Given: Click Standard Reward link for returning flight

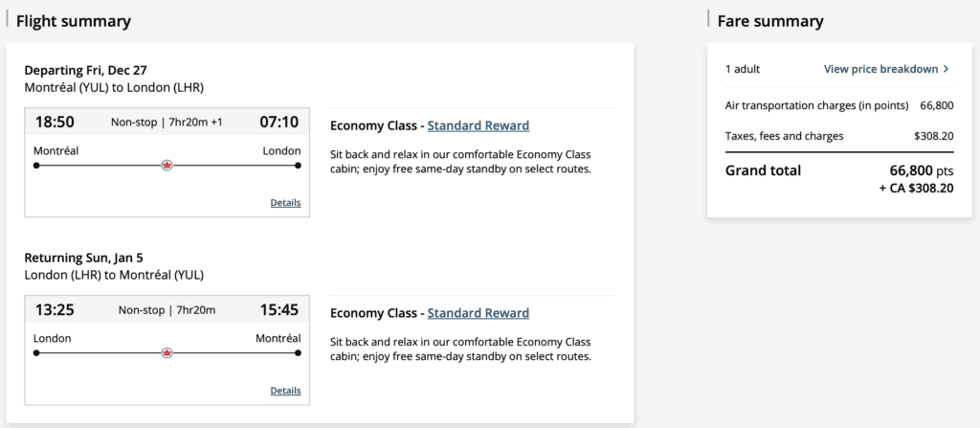Looking at the screenshot, I should [478, 313].
